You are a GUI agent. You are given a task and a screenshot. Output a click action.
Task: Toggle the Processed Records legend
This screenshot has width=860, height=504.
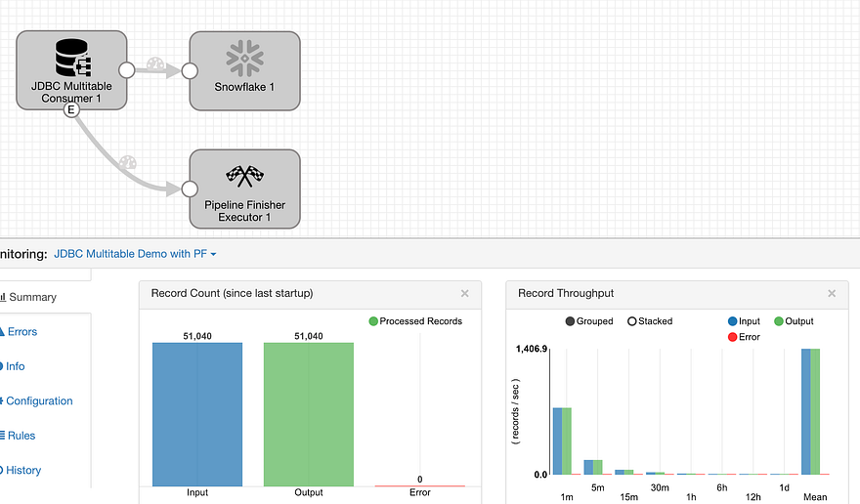pyautogui.click(x=415, y=321)
